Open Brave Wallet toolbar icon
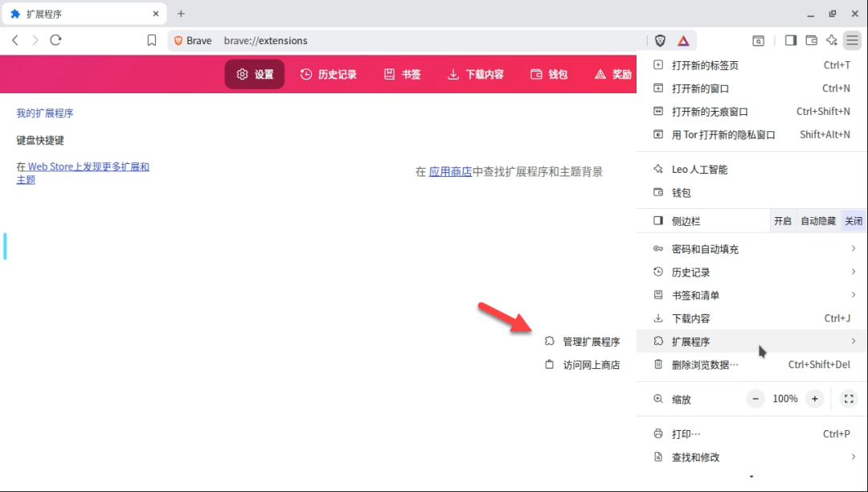The image size is (868, 492). (811, 40)
